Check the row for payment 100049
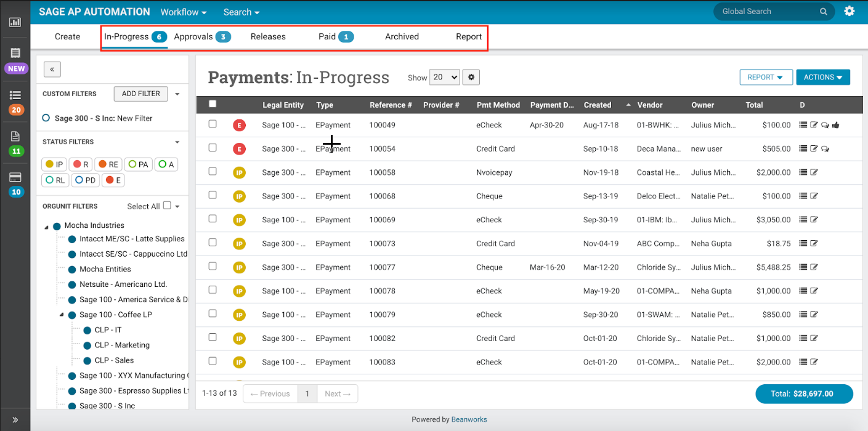Image resolution: width=868 pixels, height=431 pixels. (213, 124)
